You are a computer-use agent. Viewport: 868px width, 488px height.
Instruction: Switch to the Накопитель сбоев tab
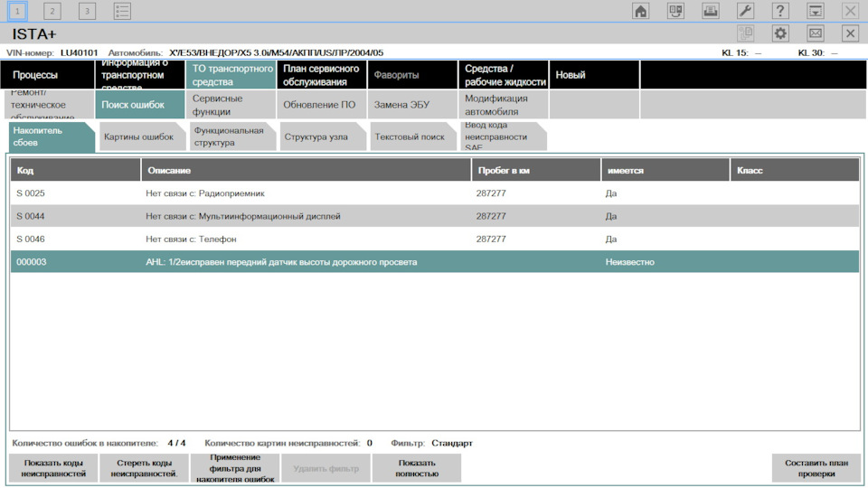(52, 136)
